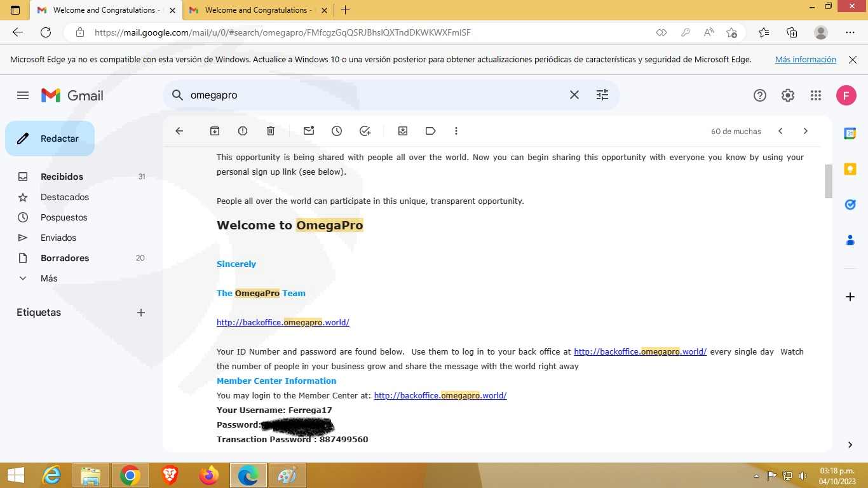Add this page to favorites
This screenshot has height=488, width=868.
pyautogui.click(x=731, y=32)
